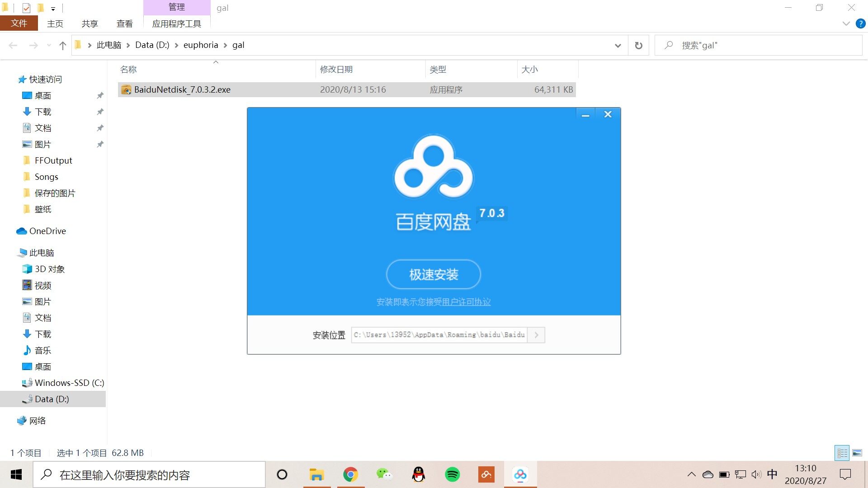Open pinned 下载 under quick access
868x488 pixels.
click(42, 112)
